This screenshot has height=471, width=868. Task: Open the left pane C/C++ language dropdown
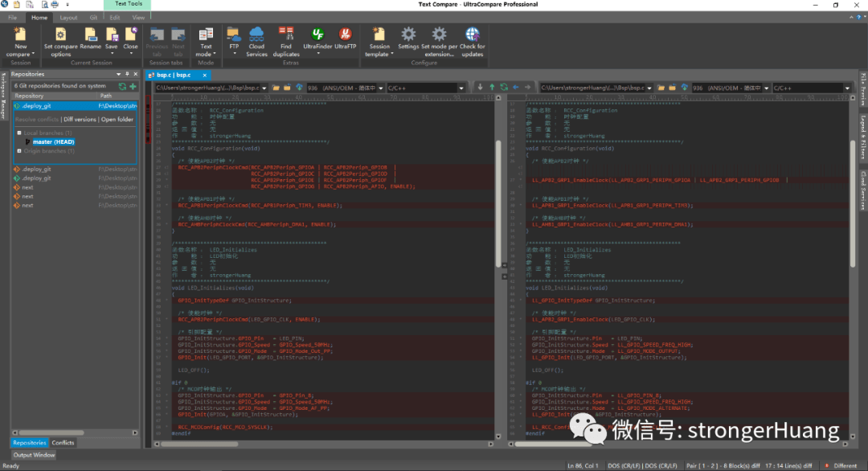(462, 87)
